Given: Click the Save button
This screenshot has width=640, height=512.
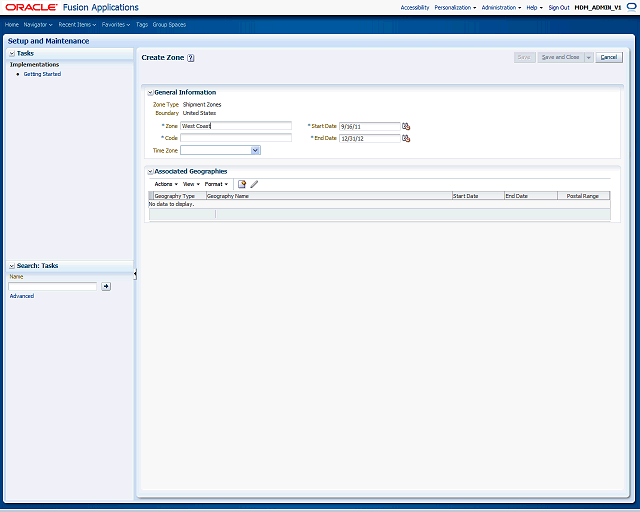Looking at the screenshot, I should point(524,58).
